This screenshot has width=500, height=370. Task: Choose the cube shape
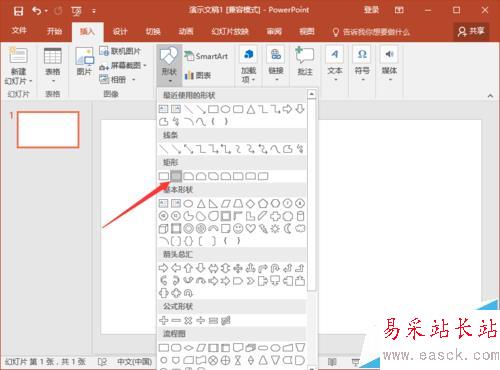[x=163, y=229]
